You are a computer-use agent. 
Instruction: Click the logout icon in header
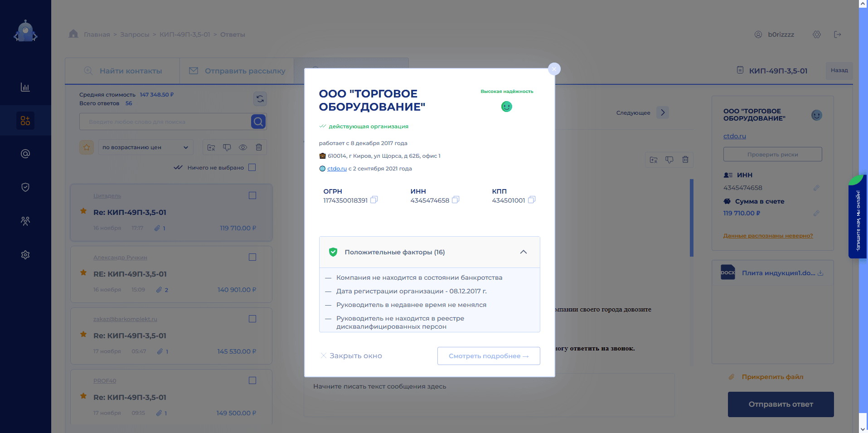[x=838, y=34]
